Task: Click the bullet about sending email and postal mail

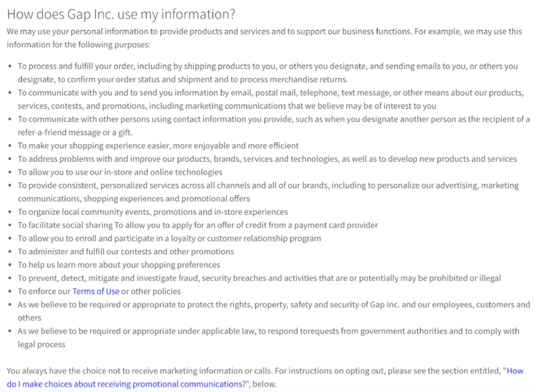Action: [x=267, y=99]
